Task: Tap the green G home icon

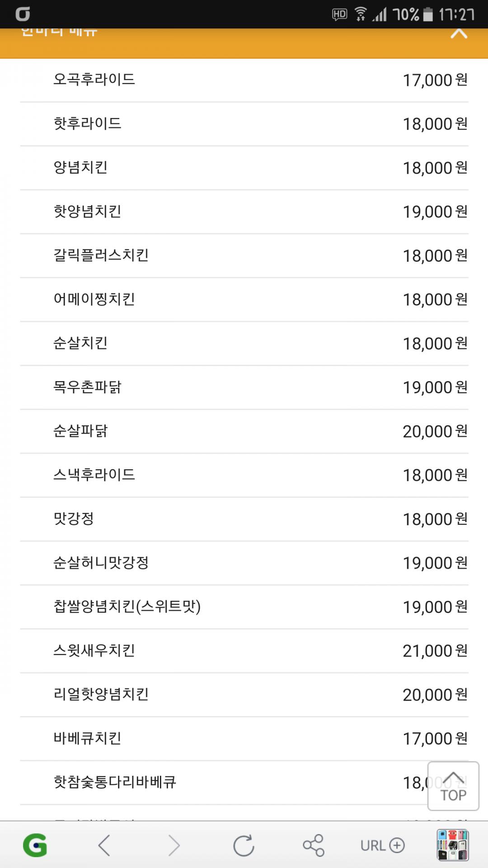Action: tap(35, 845)
